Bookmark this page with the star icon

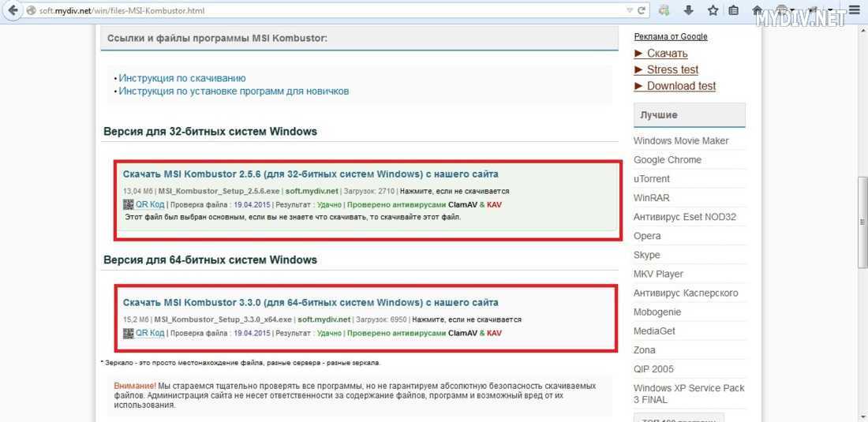(713, 10)
